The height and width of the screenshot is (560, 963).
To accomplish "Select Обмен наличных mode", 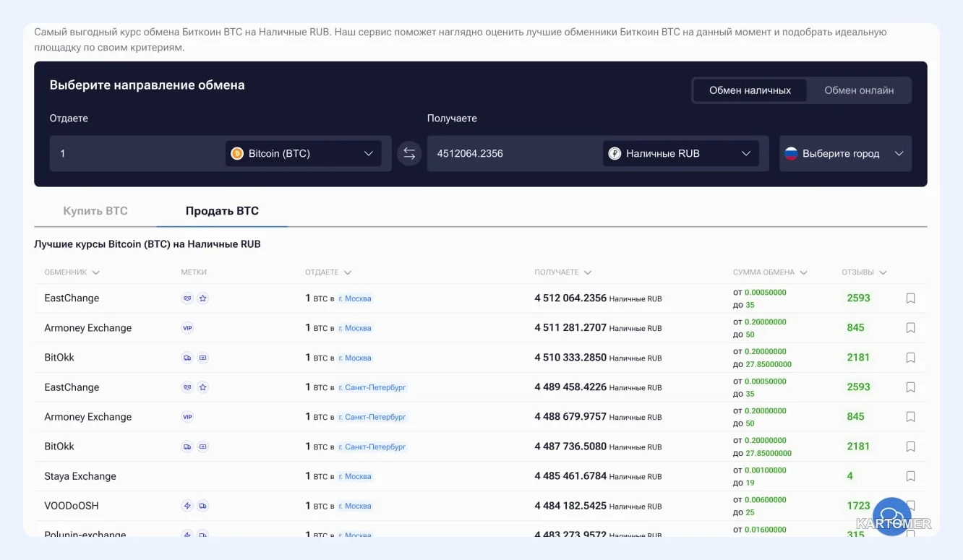I will (750, 90).
